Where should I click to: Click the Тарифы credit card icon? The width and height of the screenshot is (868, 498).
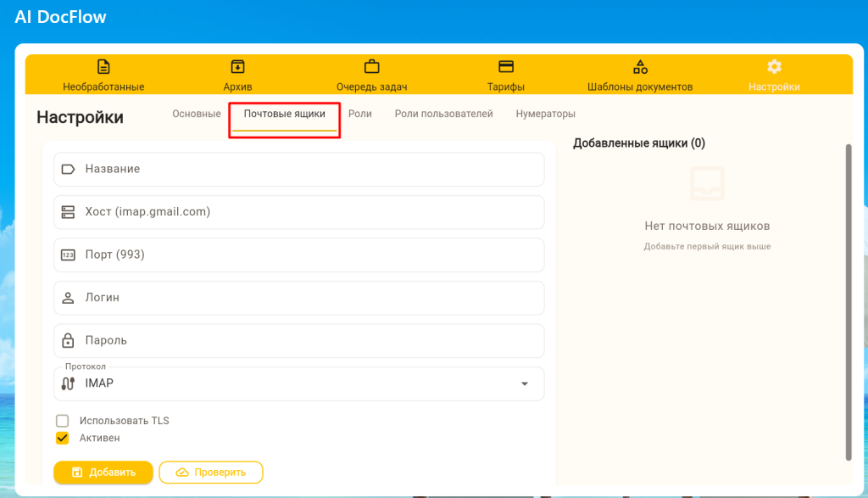coord(506,67)
